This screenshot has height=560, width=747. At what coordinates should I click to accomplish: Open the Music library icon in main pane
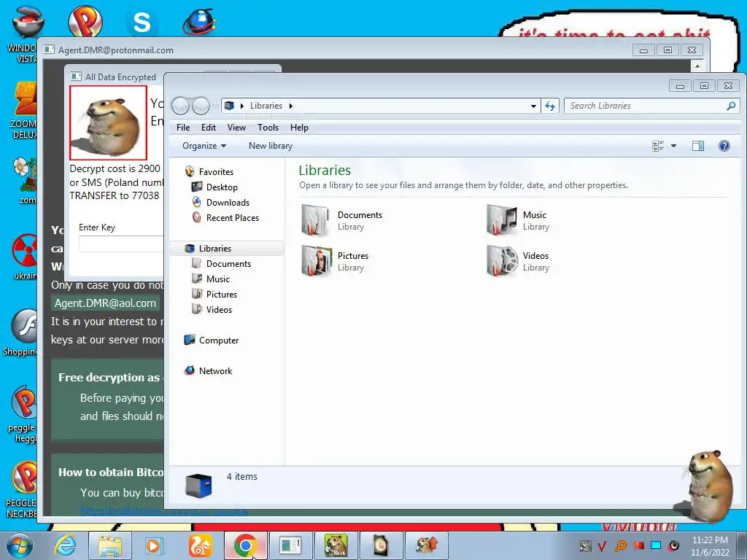click(x=501, y=220)
